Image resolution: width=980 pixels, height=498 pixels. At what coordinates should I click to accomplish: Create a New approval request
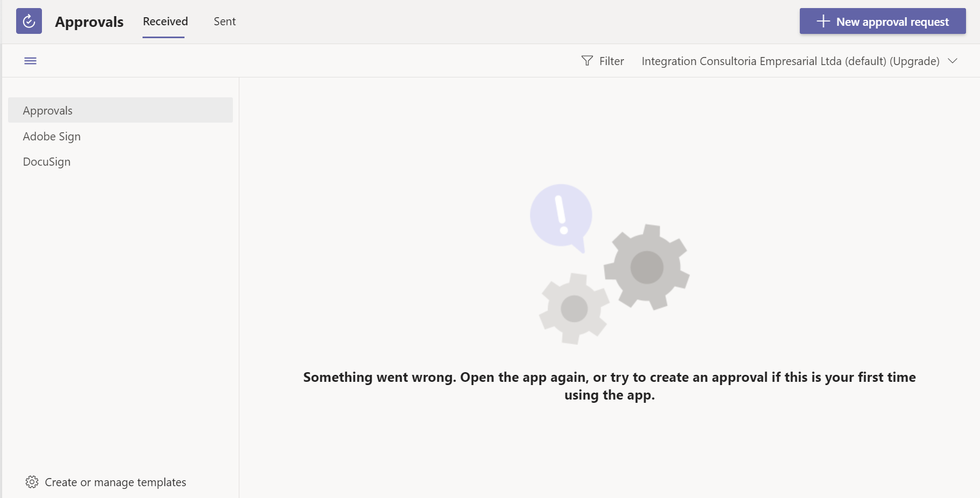click(883, 21)
